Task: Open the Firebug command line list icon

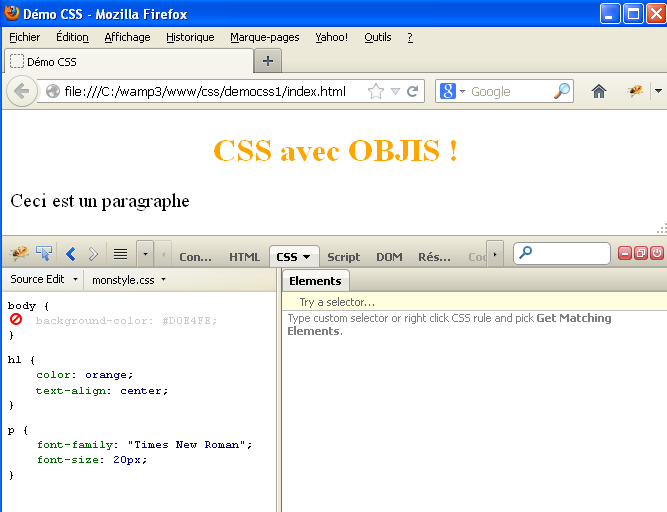Action: [x=120, y=254]
